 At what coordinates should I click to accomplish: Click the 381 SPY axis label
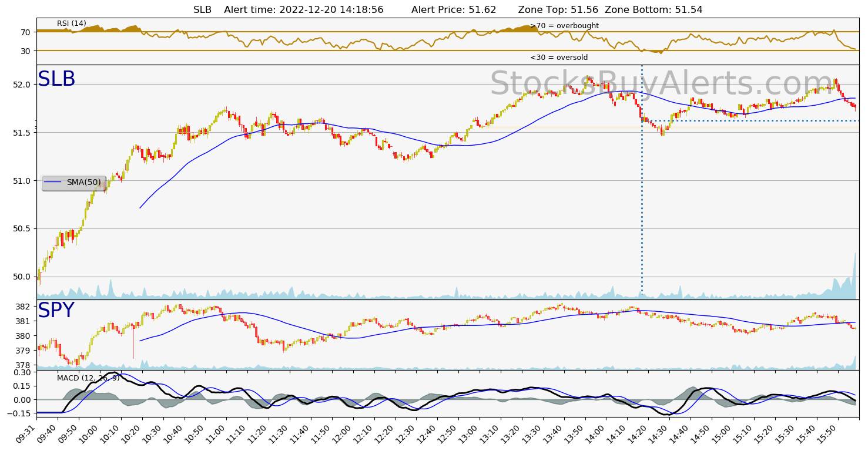pyautogui.click(x=23, y=322)
